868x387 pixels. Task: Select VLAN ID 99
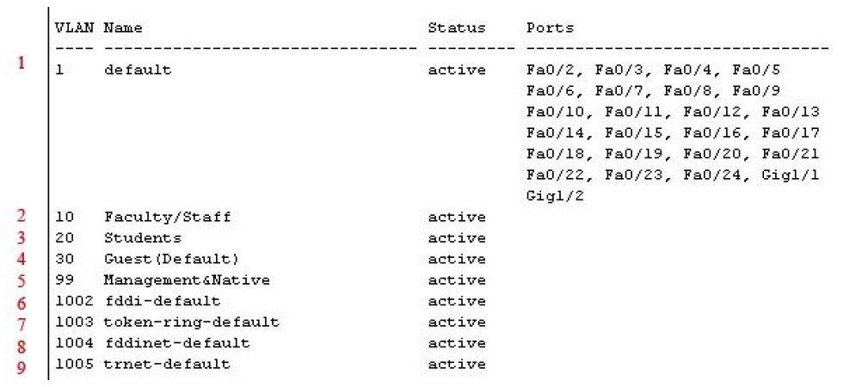pyautogui.click(x=63, y=279)
